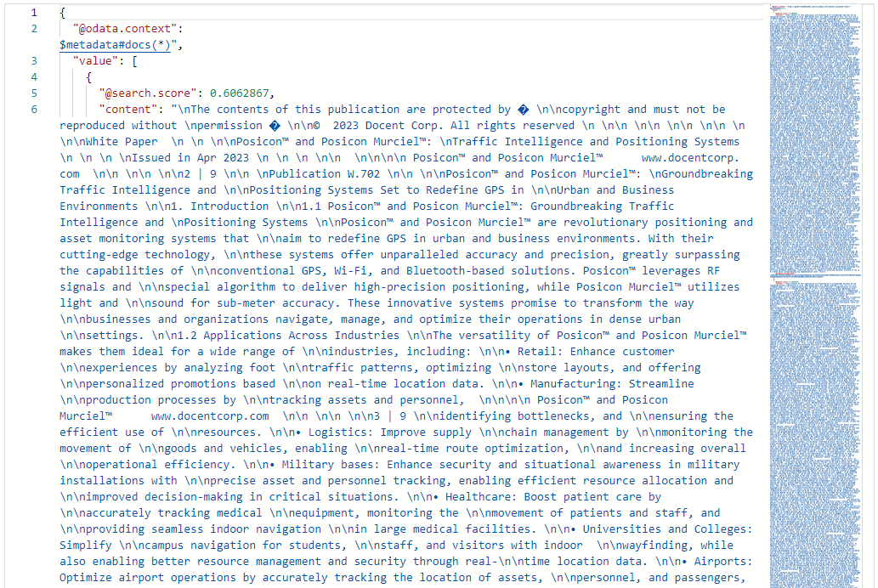Select line number 2 in the gutter
Image resolution: width=878 pixels, height=588 pixels.
(x=34, y=29)
